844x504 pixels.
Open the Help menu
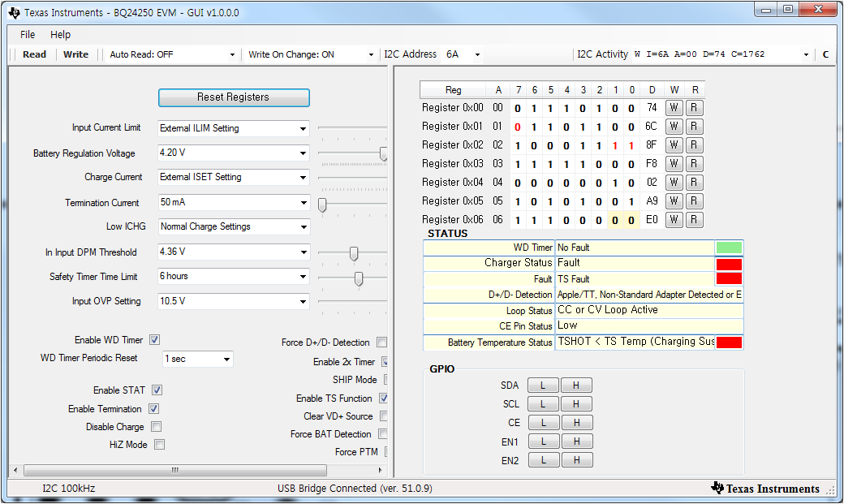pos(60,34)
